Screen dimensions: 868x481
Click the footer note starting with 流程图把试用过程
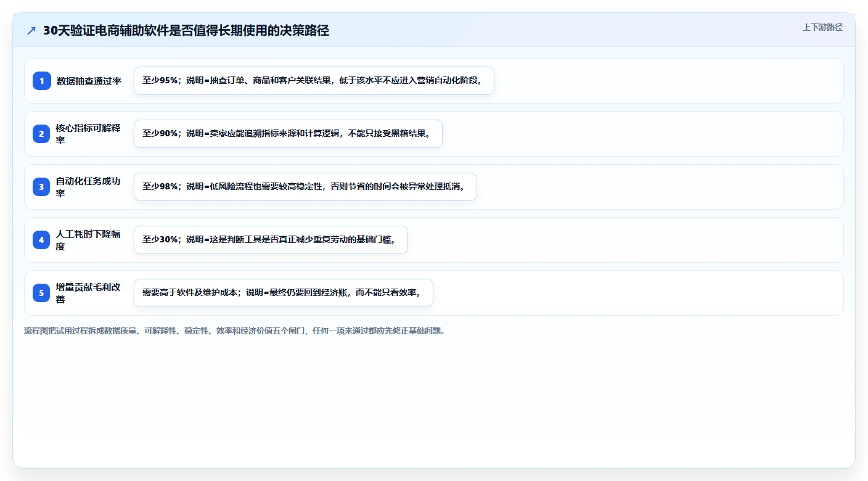(235, 331)
